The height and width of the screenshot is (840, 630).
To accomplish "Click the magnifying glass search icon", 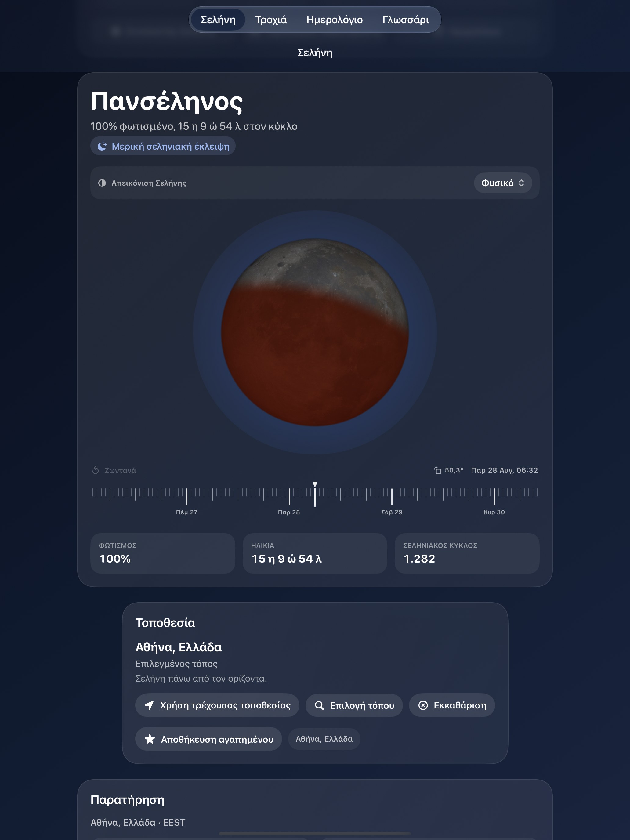I will (x=319, y=706).
